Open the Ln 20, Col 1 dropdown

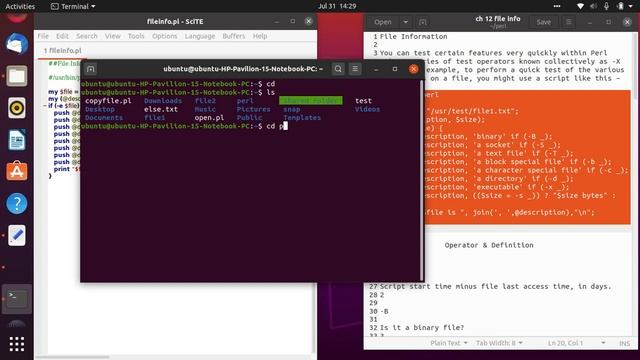(x=576, y=343)
